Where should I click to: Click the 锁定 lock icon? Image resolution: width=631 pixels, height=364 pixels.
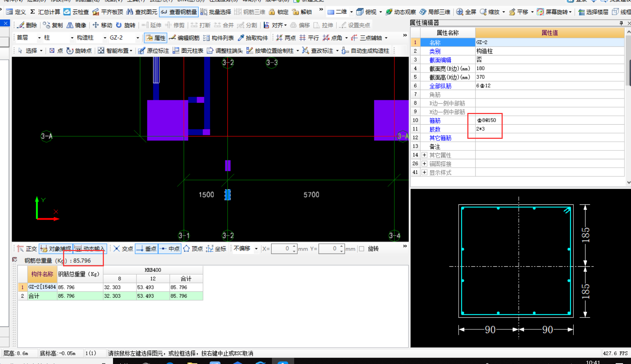[278, 12]
